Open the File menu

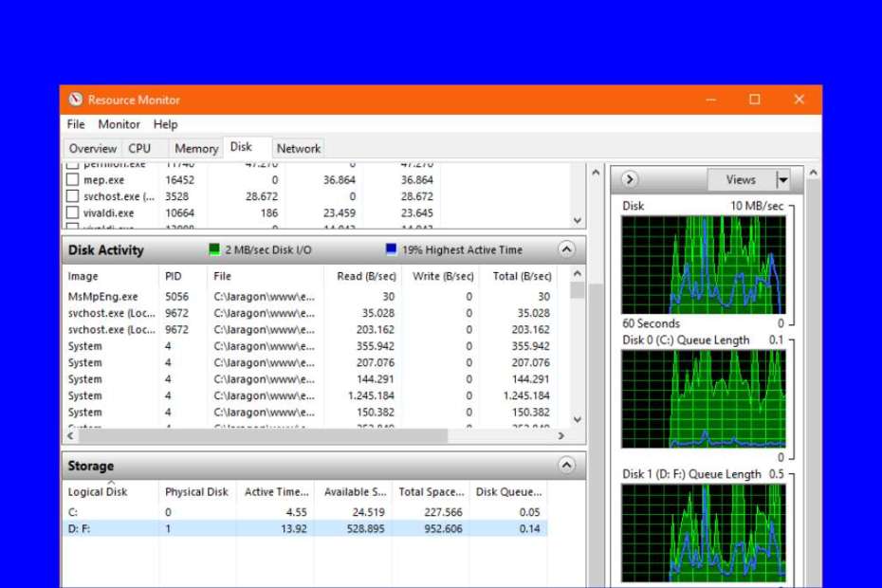click(76, 124)
